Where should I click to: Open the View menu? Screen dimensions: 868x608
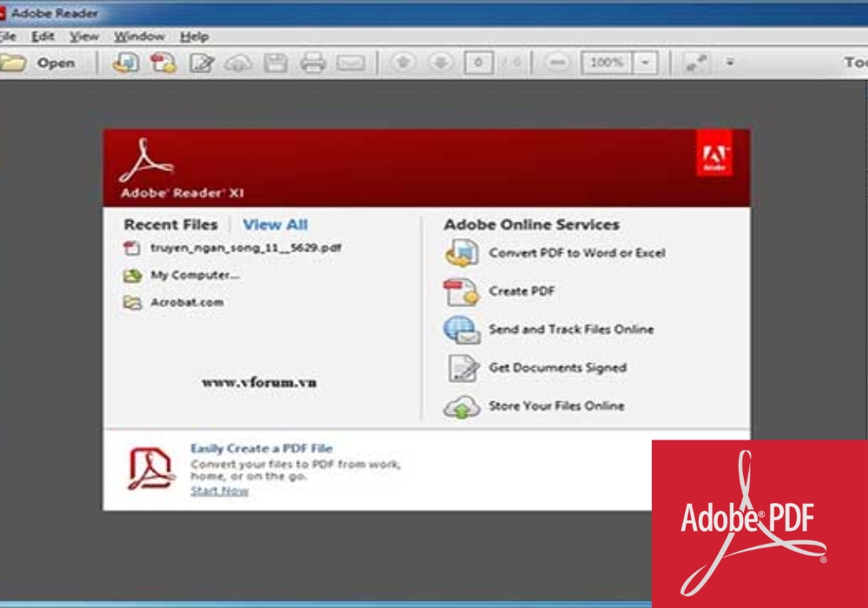coord(84,36)
